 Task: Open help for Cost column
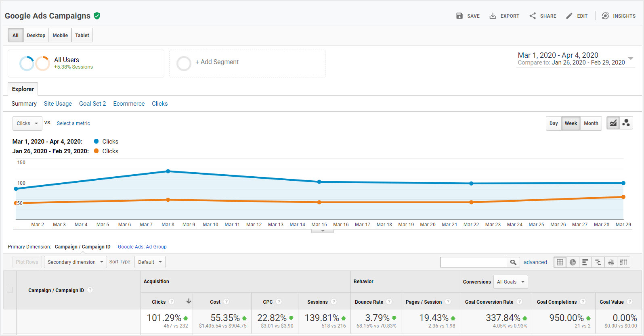[x=227, y=302]
